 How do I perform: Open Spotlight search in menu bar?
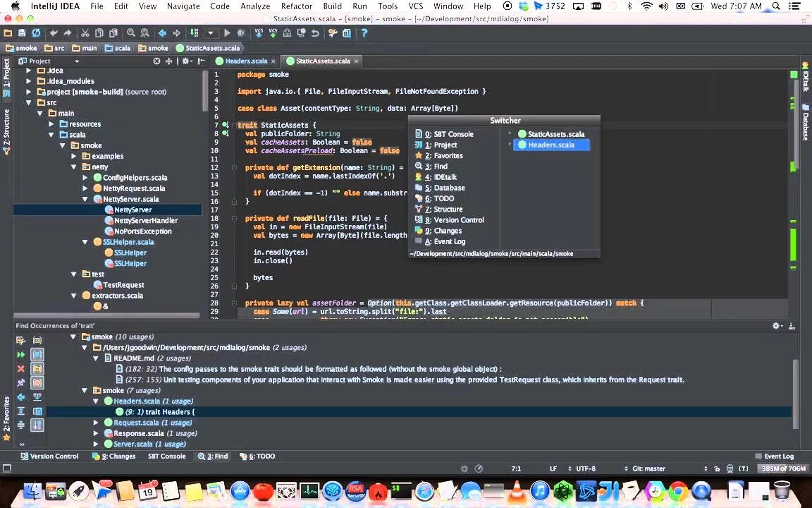[x=776, y=6]
